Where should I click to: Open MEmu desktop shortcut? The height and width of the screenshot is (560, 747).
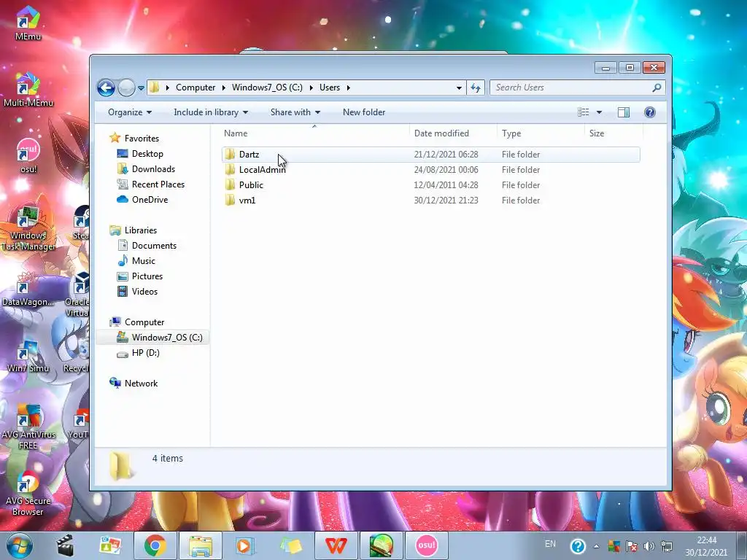[28, 23]
